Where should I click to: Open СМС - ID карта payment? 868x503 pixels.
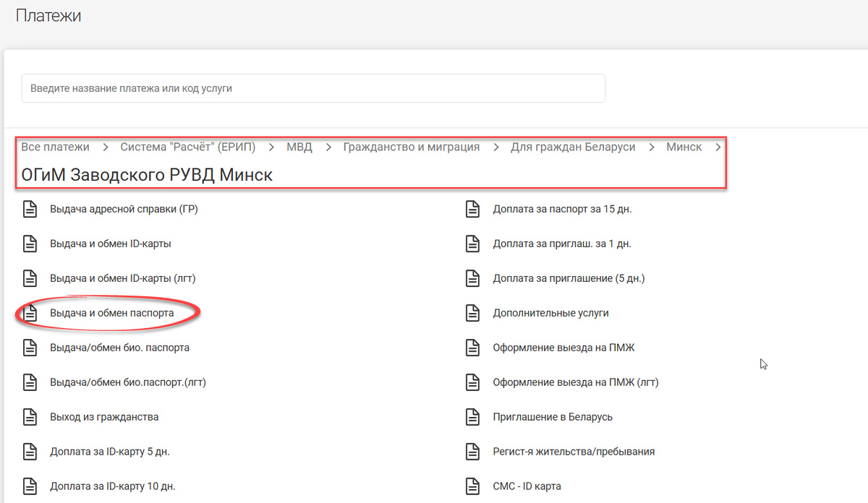527,486
